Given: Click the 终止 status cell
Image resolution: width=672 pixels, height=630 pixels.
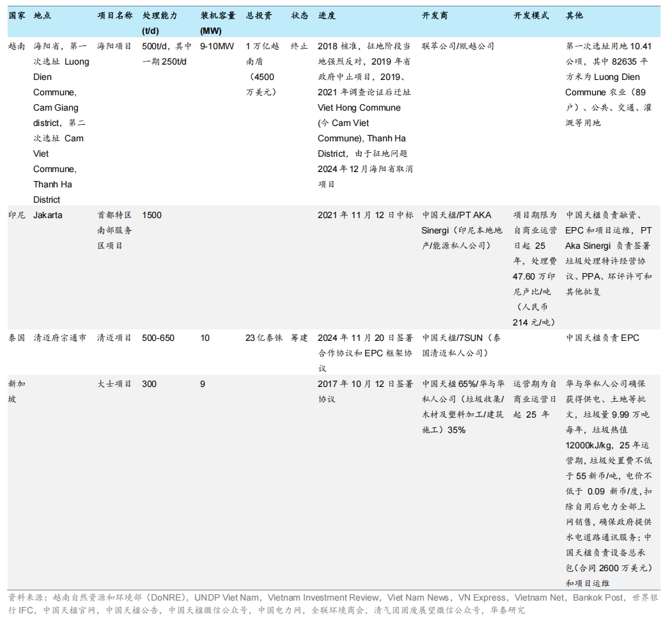Looking at the screenshot, I should tap(299, 46).
